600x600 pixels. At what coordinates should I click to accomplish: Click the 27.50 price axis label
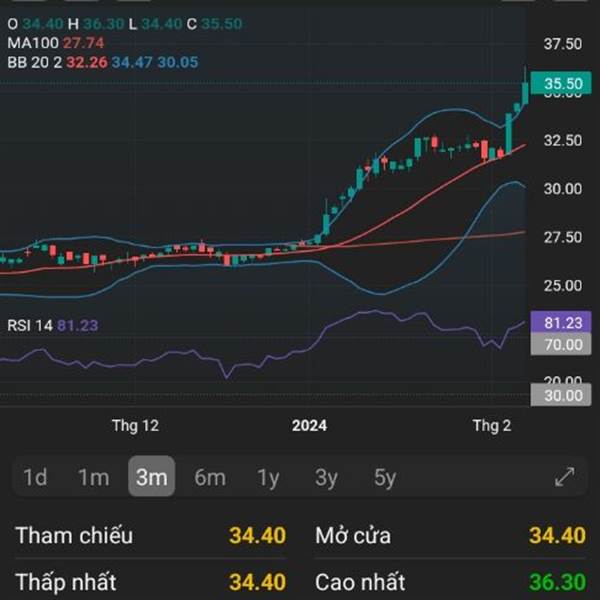563,237
